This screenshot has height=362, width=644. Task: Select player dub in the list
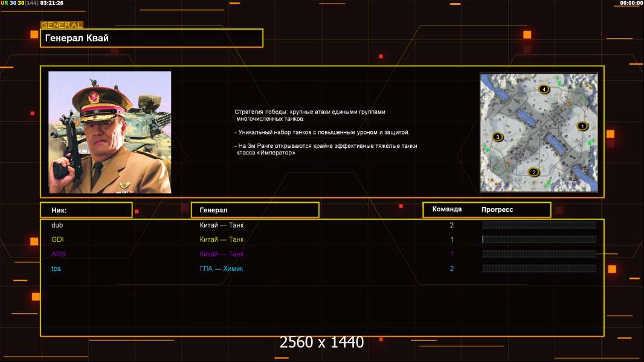coord(57,225)
